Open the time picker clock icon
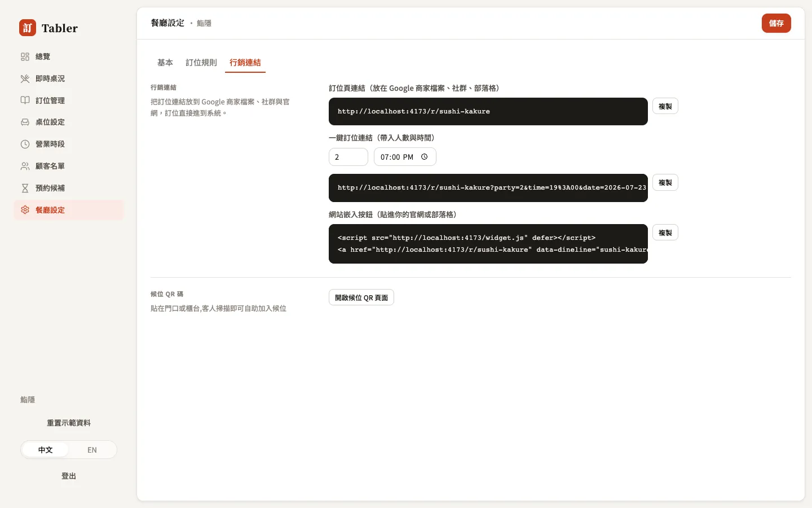Screen dimensions: 812x508 coord(425,157)
